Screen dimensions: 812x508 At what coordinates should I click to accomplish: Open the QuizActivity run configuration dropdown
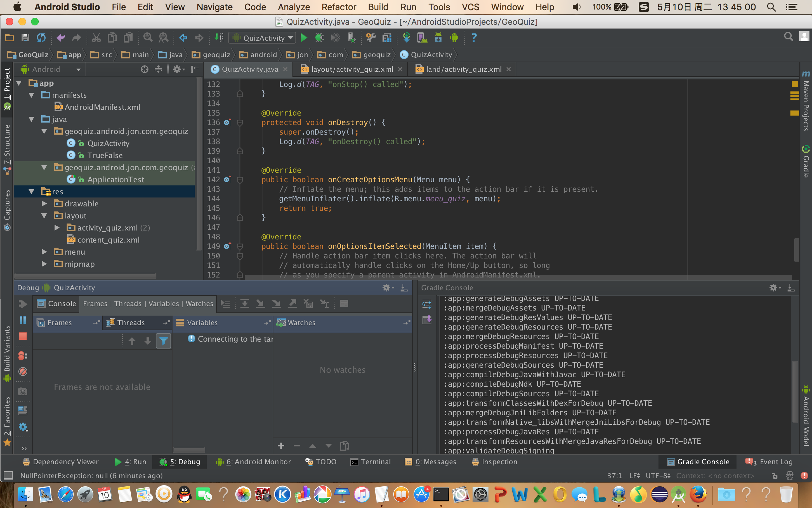(262, 38)
